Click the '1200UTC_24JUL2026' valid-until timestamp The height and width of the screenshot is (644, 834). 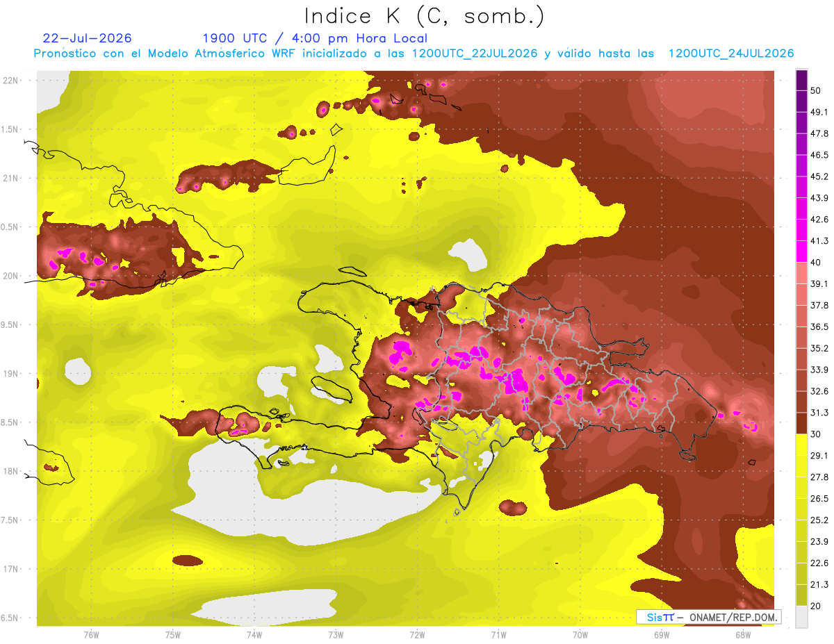731,53
